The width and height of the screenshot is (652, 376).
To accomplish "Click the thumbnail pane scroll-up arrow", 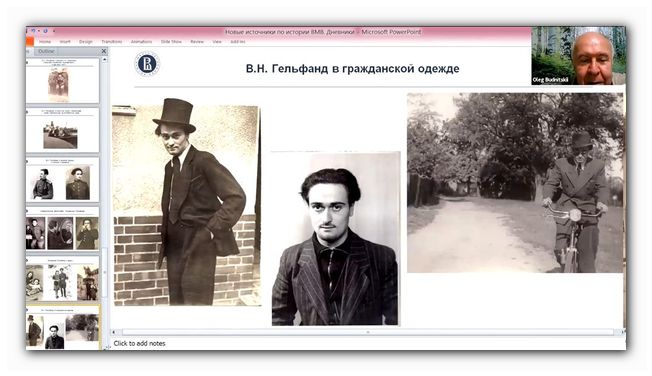I will pyautogui.click(x=104, y=59).
